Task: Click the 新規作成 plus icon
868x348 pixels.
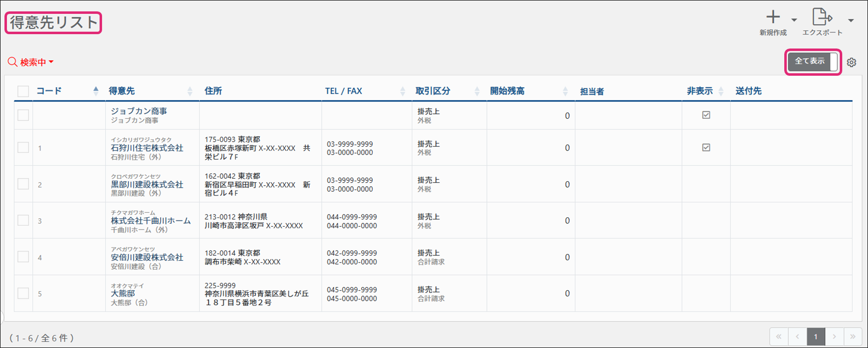Action: coord(773,17)
